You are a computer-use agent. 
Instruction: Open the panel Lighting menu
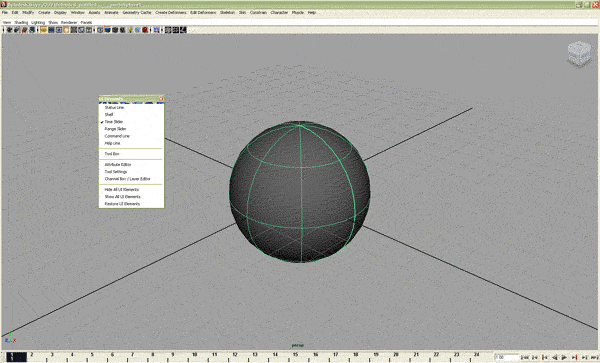(x=38, y=23)
